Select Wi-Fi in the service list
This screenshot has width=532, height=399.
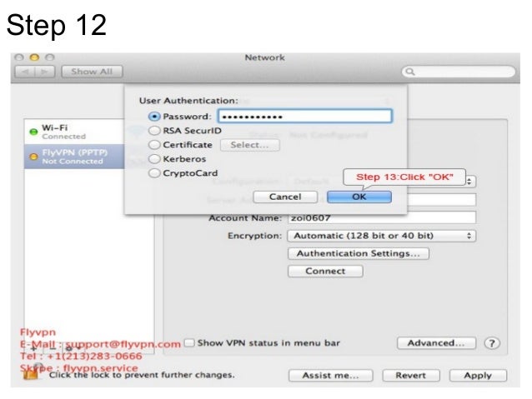pos(74,132)
